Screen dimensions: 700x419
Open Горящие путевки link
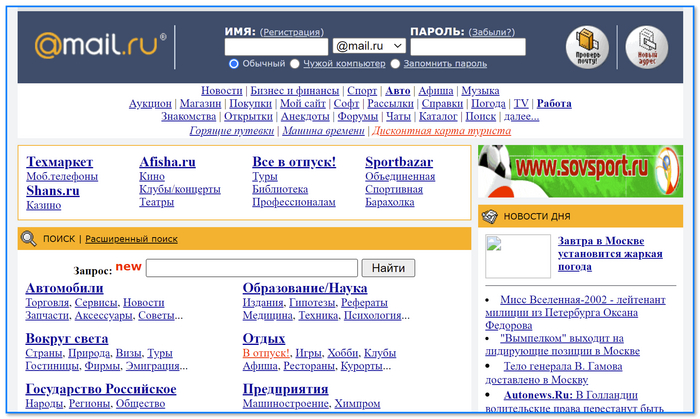coord(232,131)
